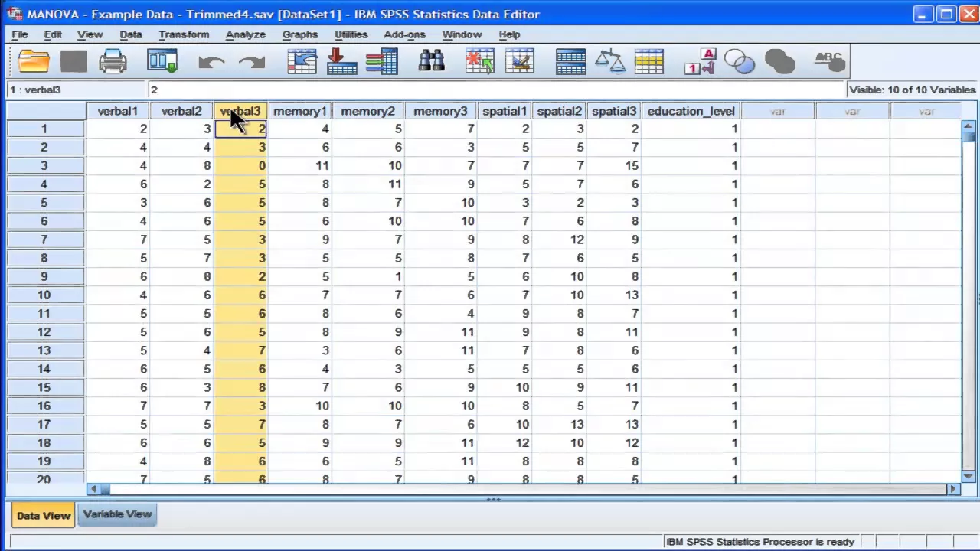Open the Add-ons menu
Screen dimensions: 980x551
click(405, 34)
